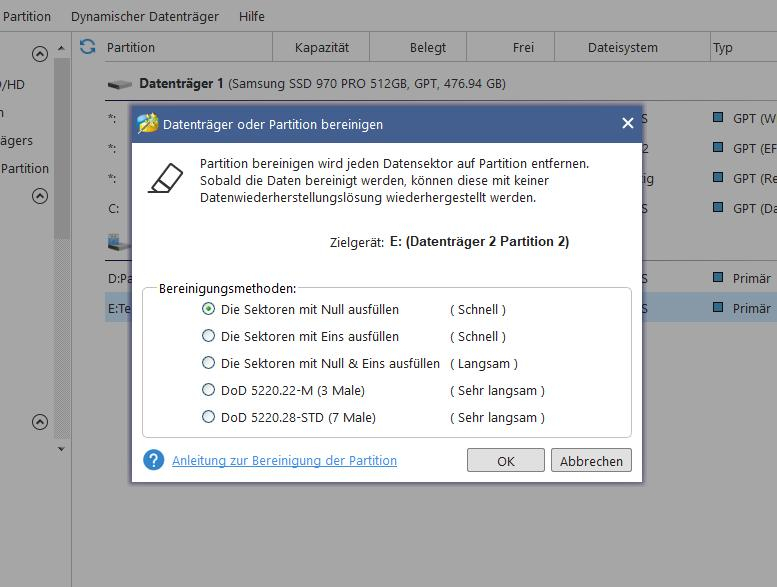
Task: Choose 'Sektoren mit Null & Eins ausfüllen'
Action: click(208, 363)
